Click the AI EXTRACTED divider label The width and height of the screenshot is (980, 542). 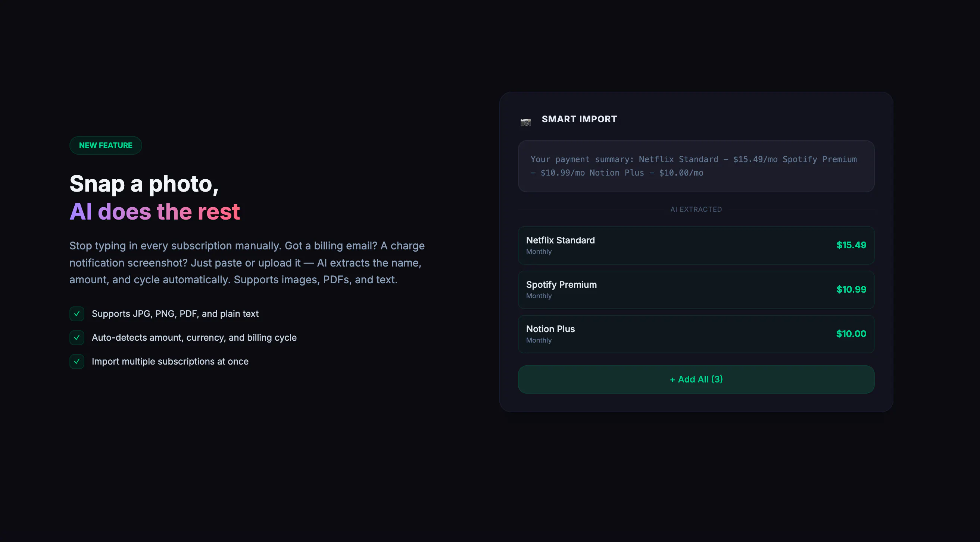(696, 209)
